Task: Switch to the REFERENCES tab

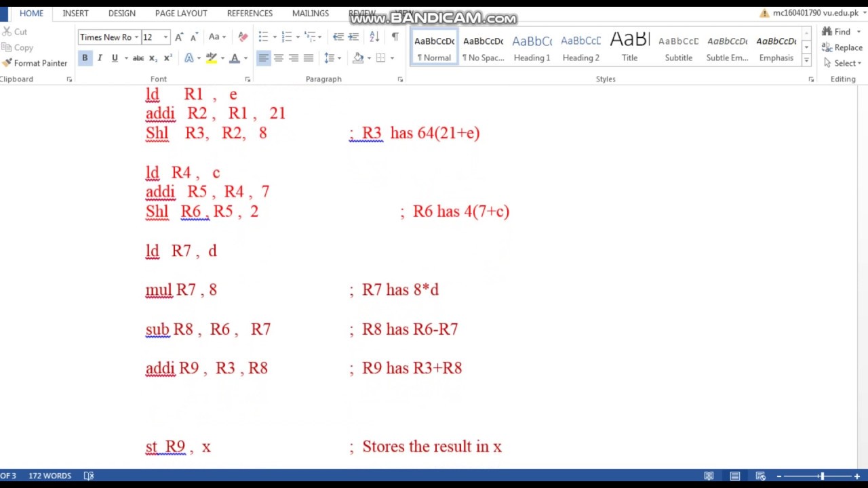Action: (x=250, y=13)
